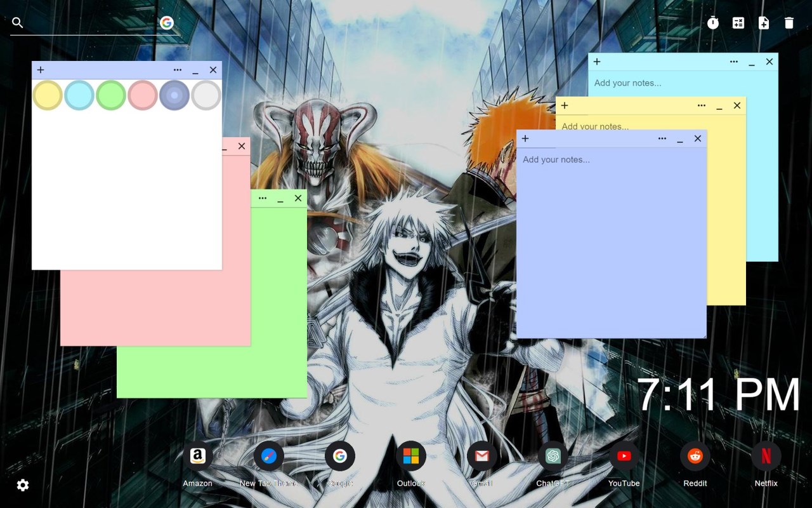The height and width of the screenshot is (508, 812).
Task: Choose yellow note color swatch
Action: (x=48, y=95)
